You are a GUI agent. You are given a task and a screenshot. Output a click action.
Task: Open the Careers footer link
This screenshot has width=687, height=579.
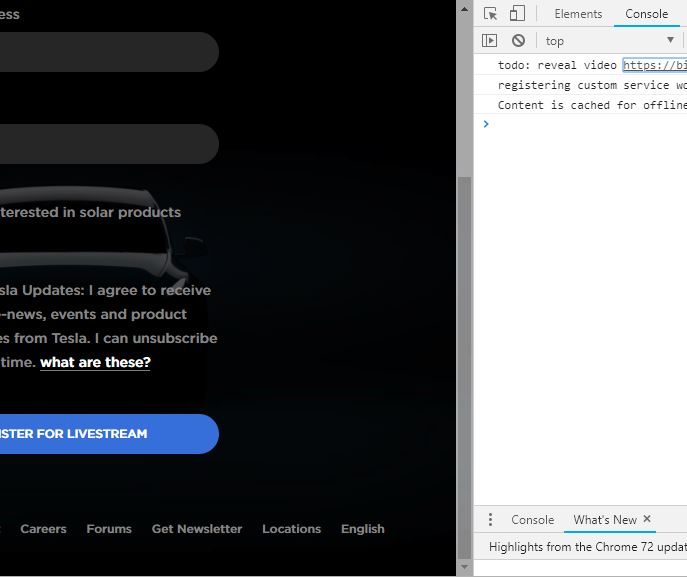coord(43,529)
